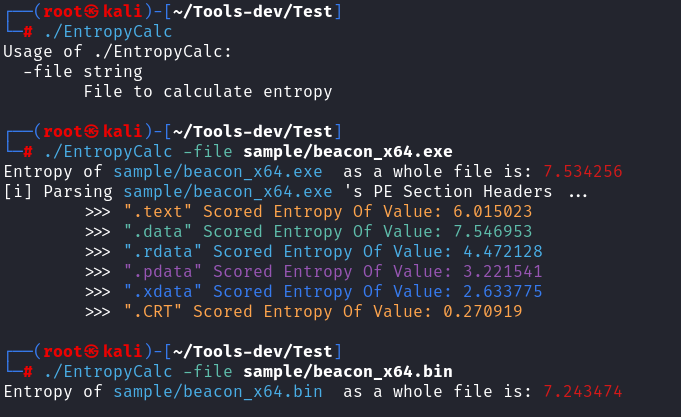Click the entropy value 0.270919
The height and width of the screenshot is (417, 681).
tap(483, 311)
